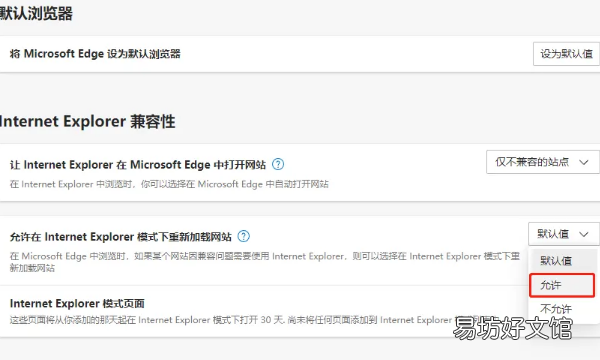Select 允许 option in the dropdown list

[562, 285]
